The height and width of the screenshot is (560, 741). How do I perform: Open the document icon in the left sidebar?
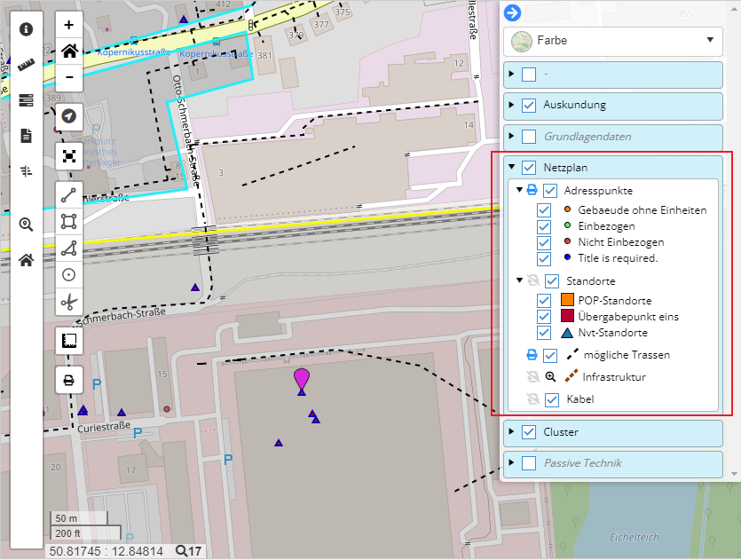pyautogui.click(x=26, y=136)
